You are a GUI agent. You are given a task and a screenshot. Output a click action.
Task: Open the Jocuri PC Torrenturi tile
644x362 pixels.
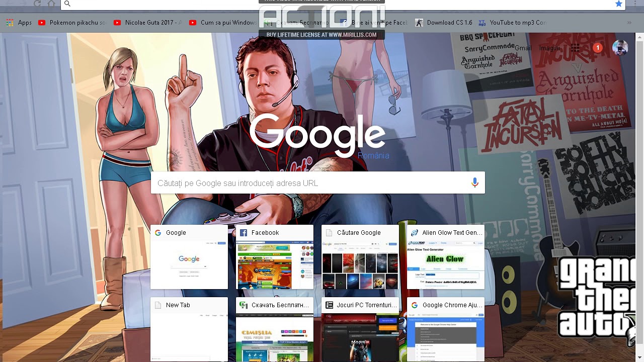click(360, 329)
